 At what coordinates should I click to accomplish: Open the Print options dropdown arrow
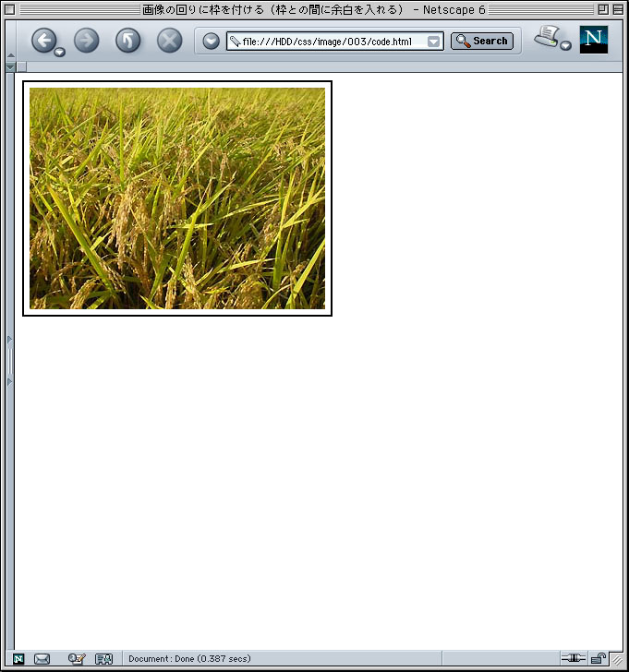(x=565, y=45)
